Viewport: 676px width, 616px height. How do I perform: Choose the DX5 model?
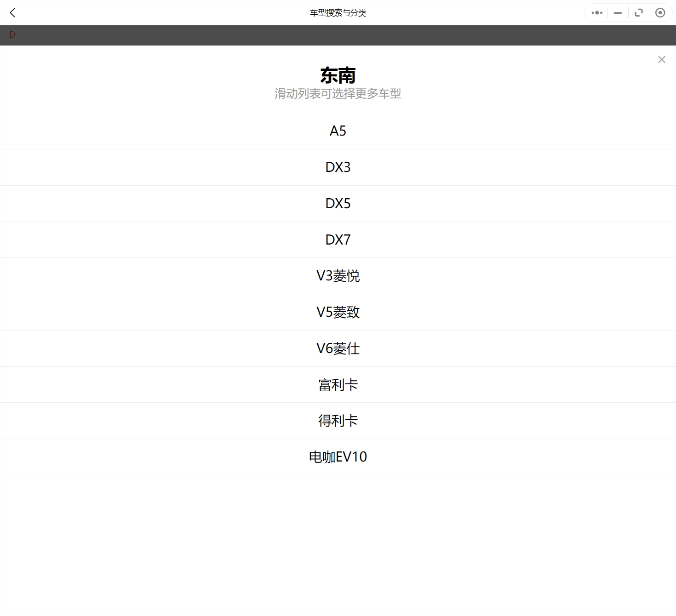[338, 203]
